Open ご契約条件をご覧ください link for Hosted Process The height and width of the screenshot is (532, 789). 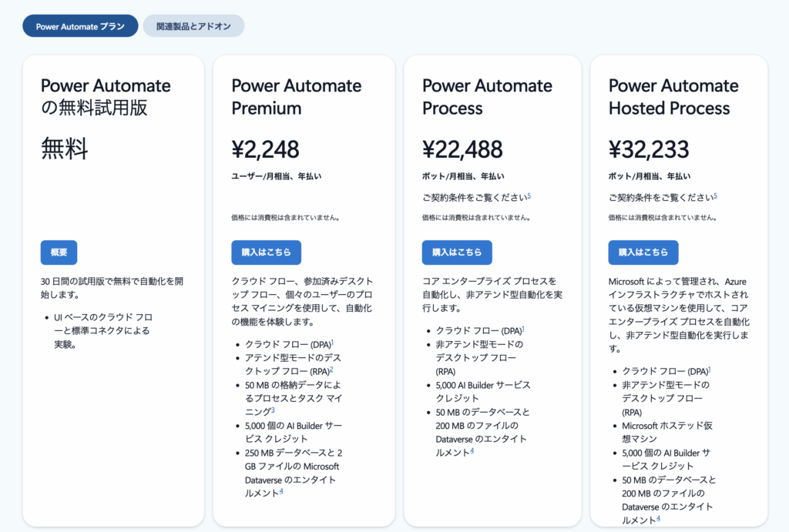[660, 196]
